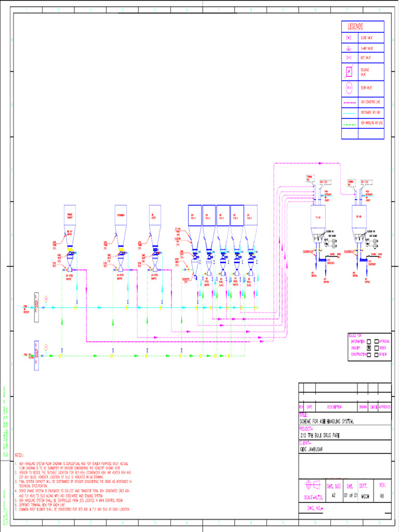Click the 'R0' revision value
The image size is (399, 532).
tap(382, 496)
